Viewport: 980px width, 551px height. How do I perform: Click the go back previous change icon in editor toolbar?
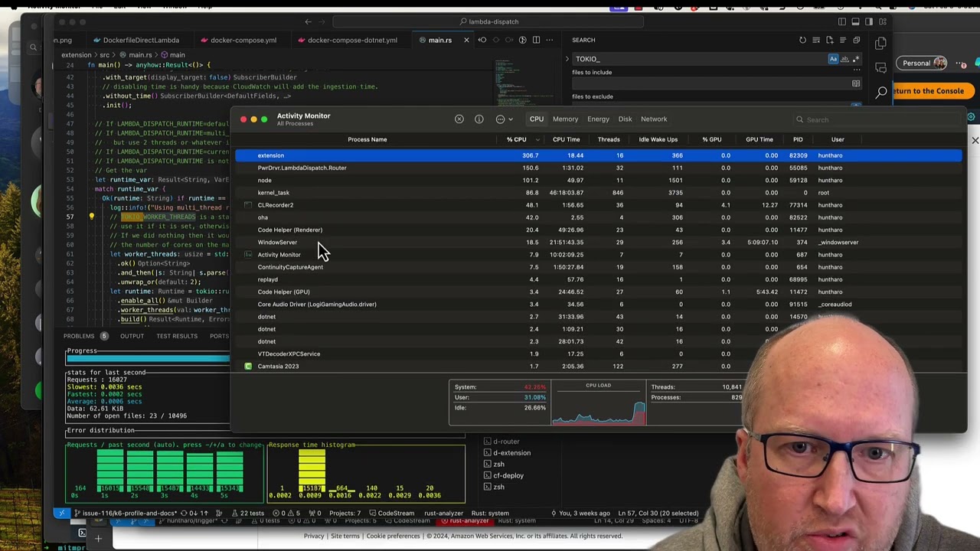coord(482,40)
